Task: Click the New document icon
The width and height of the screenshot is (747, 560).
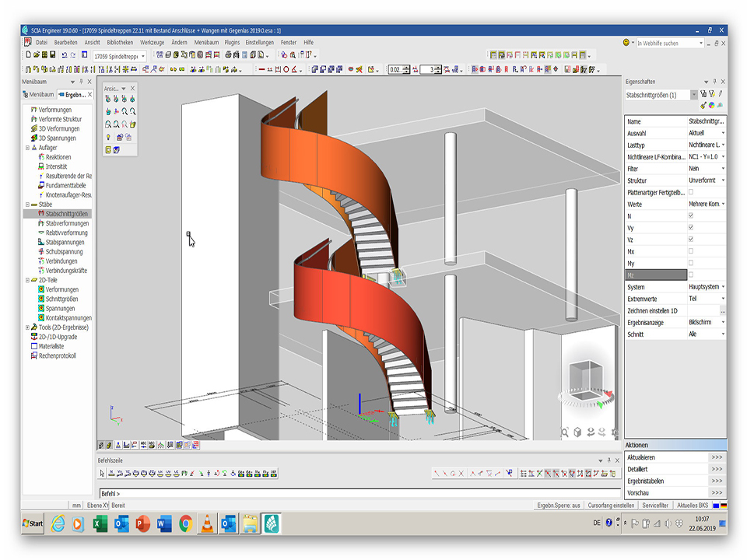Action: [x=28, y=55]
